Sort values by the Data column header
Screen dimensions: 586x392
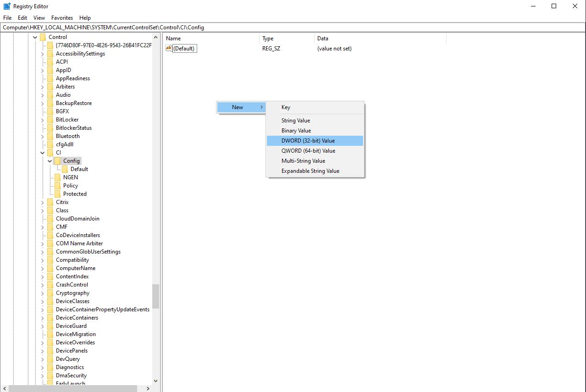380,39
